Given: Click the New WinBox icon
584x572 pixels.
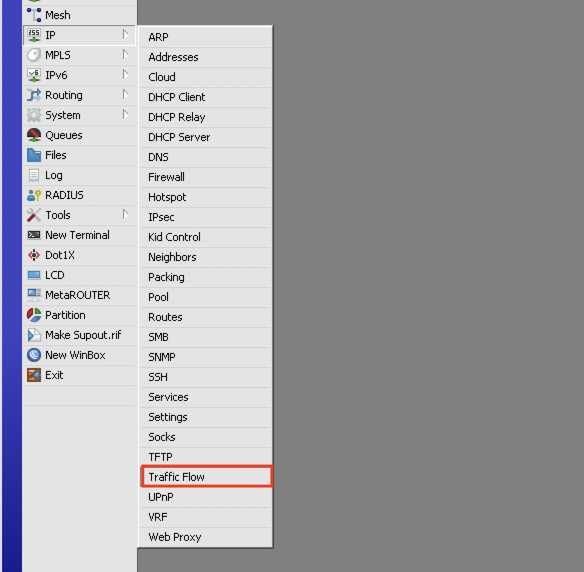Looking at the screenshot, I should (34, 355).
